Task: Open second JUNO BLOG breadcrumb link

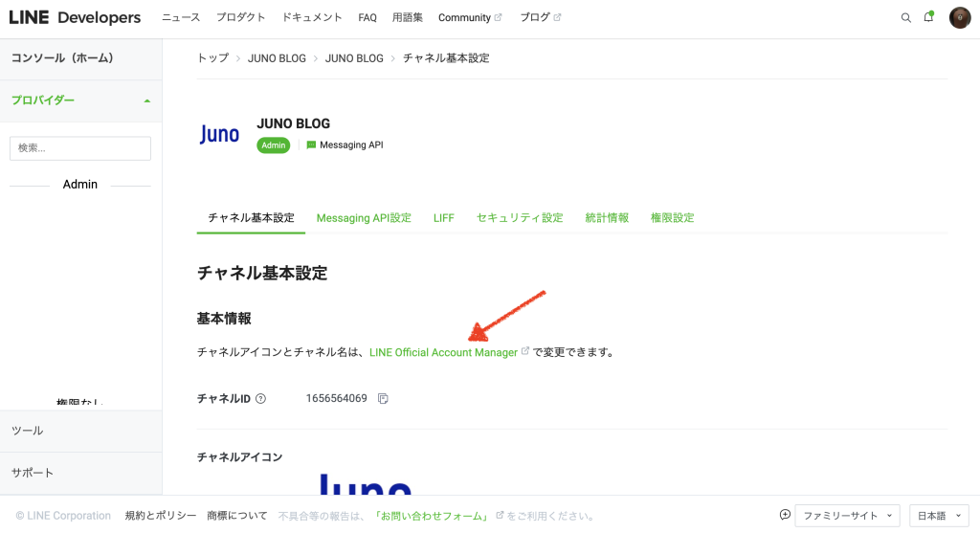Action: 354,58
